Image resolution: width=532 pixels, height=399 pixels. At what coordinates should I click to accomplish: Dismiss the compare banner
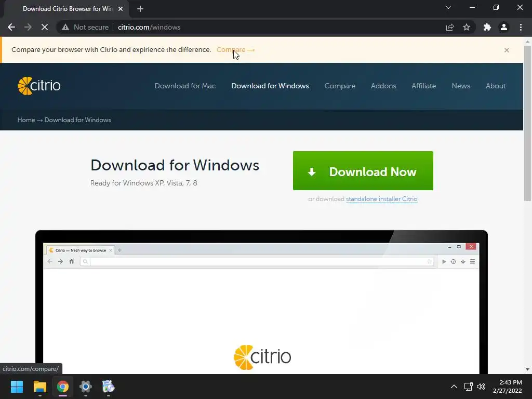point(507,50)
